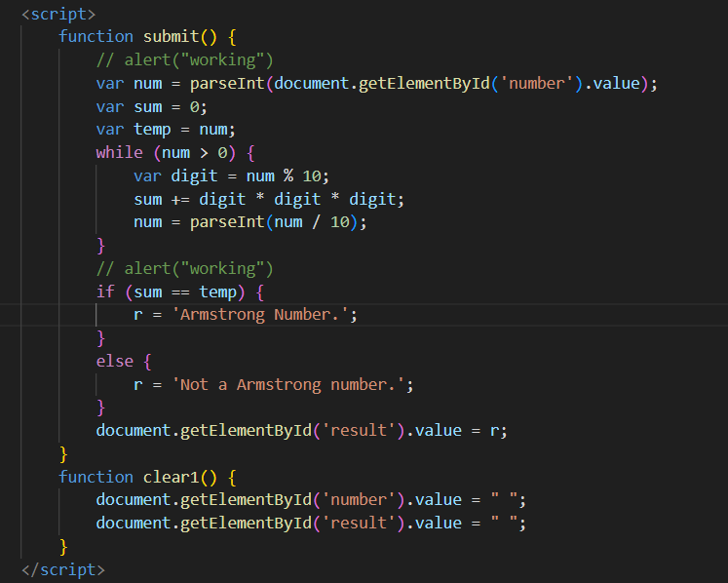This screenshot has width=728, height=583.
Task: Click the second commented alert line
Action: click(185, 269)
